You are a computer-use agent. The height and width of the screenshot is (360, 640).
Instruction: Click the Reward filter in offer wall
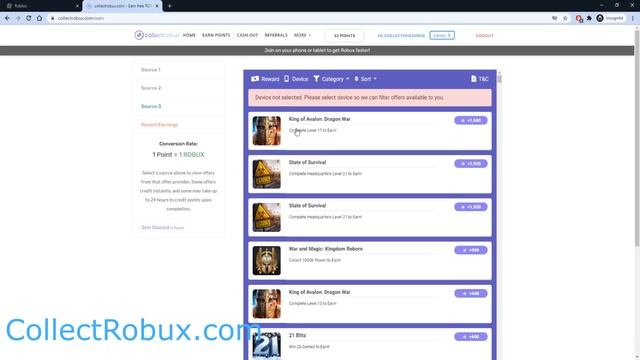pyautogui.click(x=265, y=79)
